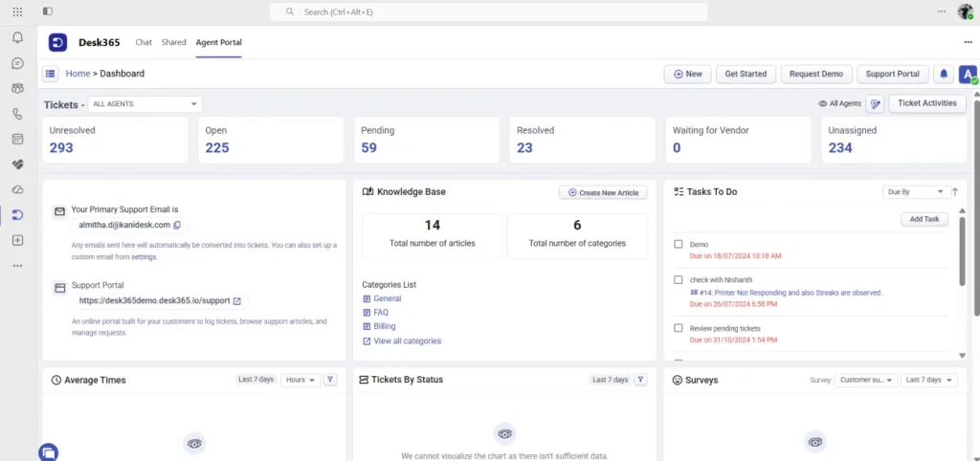The width and height of the screenshot is (980, 461).
Task: Filter the Tickets By Status widget
Action: pos(640,379)
